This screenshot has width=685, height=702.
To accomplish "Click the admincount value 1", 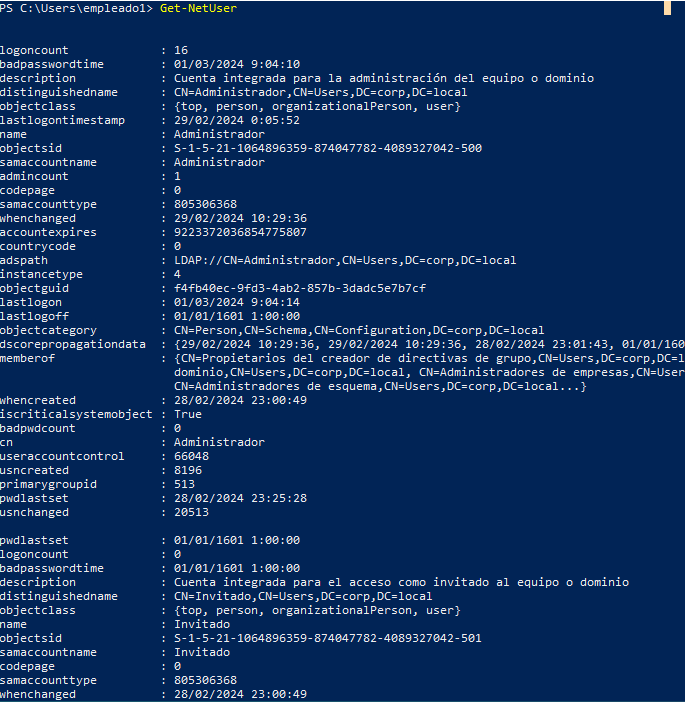I will [x=177, y=176].
